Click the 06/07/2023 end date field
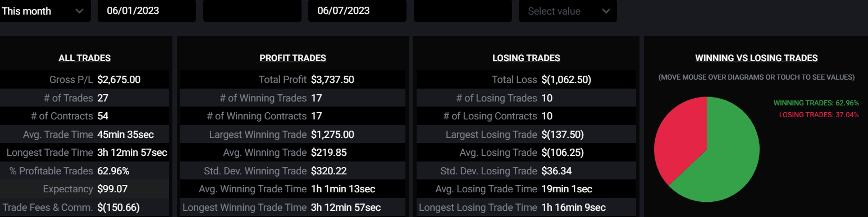 click(x=357, y=11)
